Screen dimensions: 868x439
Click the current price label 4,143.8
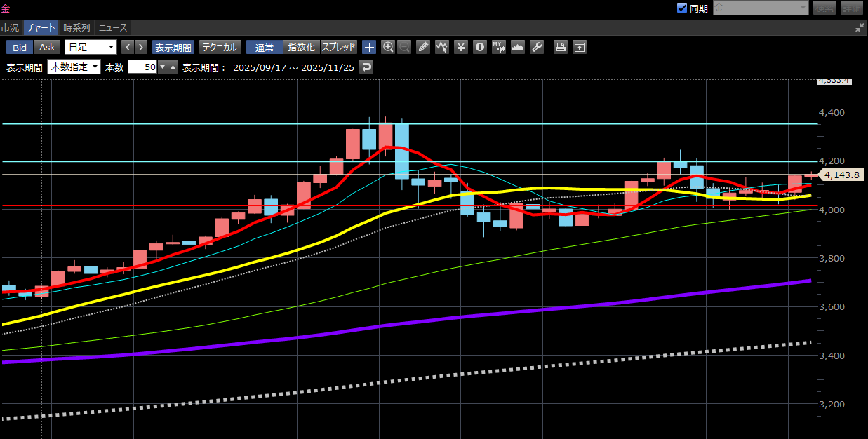pyautogui.click(x=843, y=175)
